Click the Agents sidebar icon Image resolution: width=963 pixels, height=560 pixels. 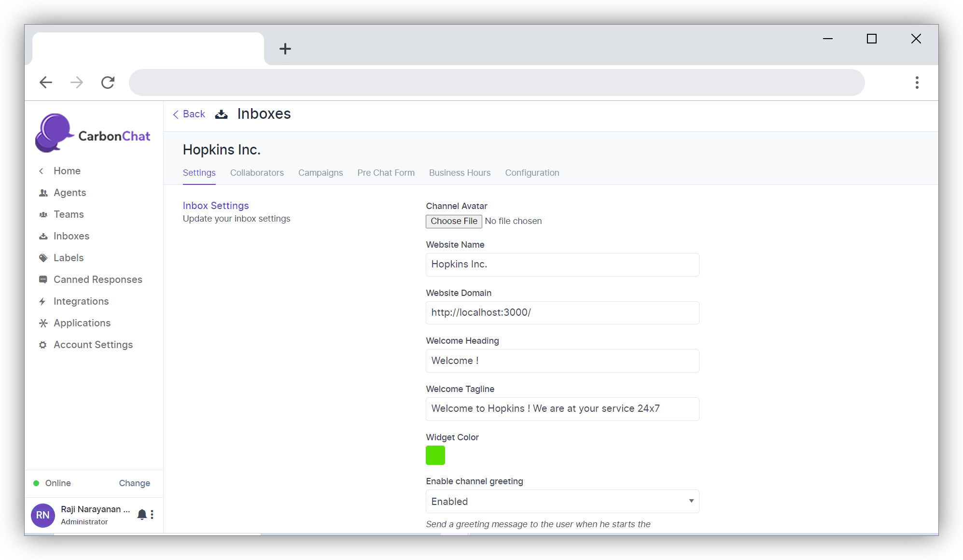coord(43,193)
